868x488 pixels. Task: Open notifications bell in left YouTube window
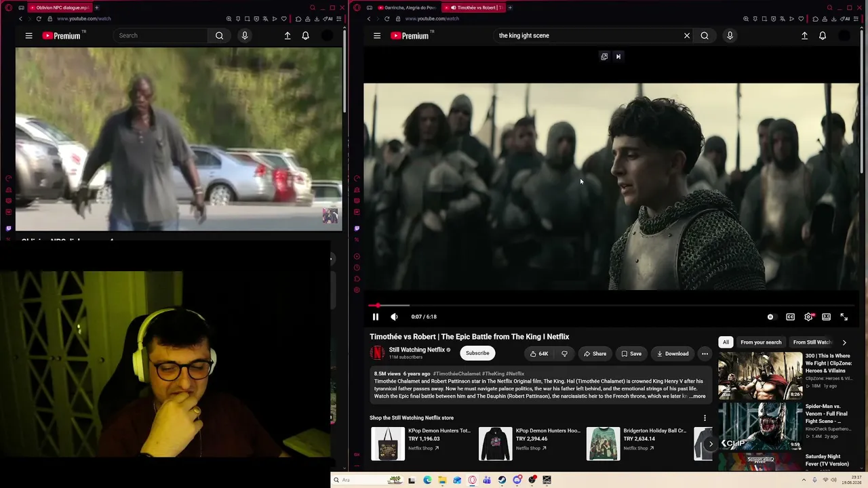305,35
